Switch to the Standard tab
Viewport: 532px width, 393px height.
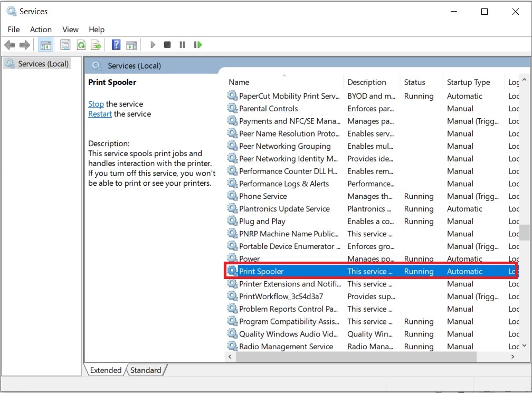(x=146, y=370)
